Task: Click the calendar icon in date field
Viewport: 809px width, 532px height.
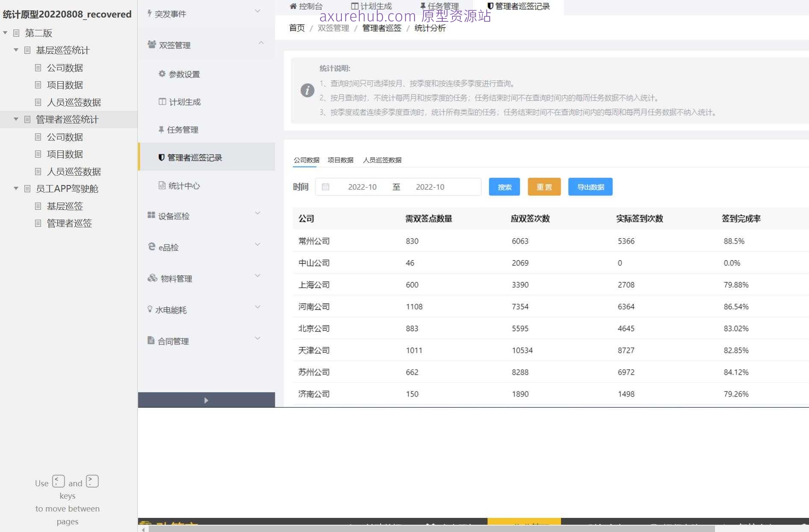Action: pos(326,187)
